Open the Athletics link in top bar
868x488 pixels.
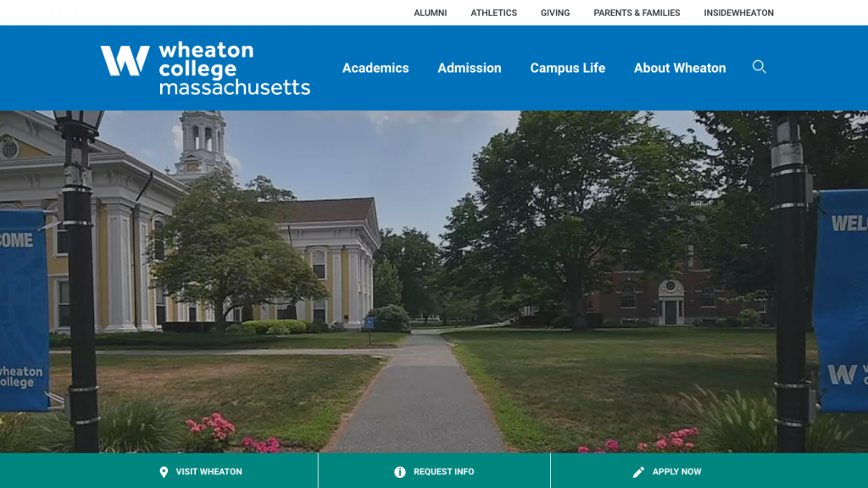494,13
